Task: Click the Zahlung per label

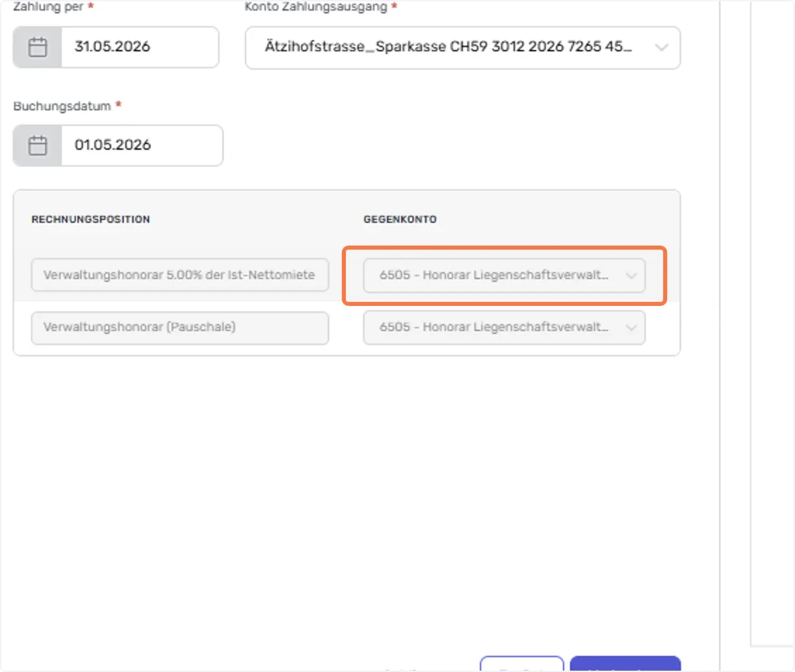Action: (x=48, y=7)
